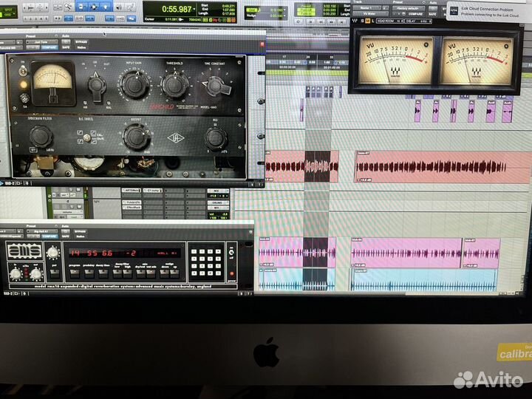This screenshot has height=399, width=532.
Task: Flip the Fairchild ON power toggle switch
Action: [23, 71]
